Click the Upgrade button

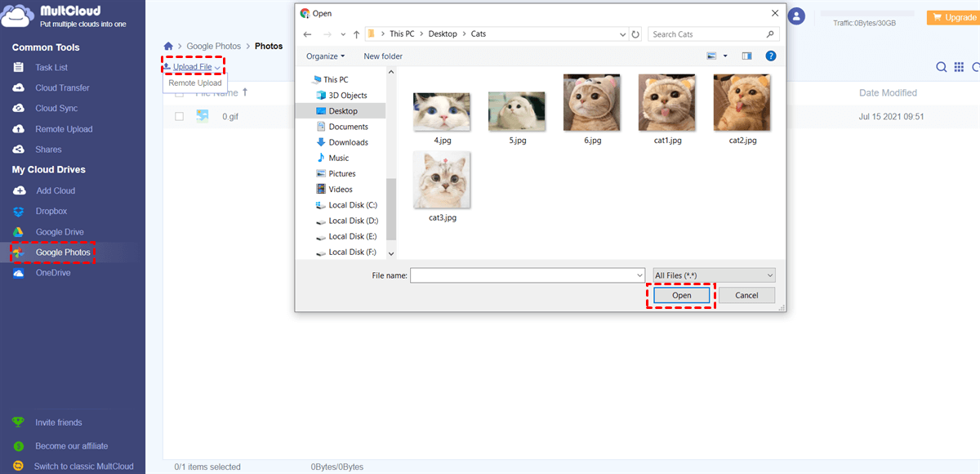pos(953,17)
